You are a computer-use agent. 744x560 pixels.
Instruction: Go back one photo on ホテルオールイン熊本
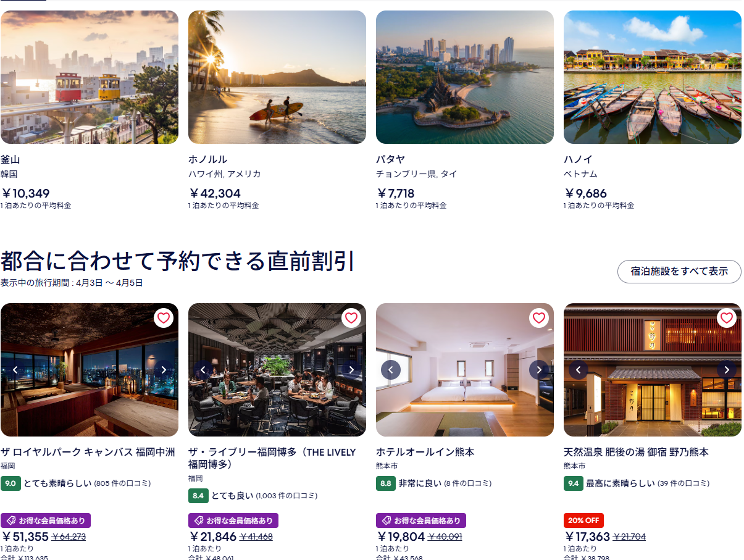(x=391, y=370)
